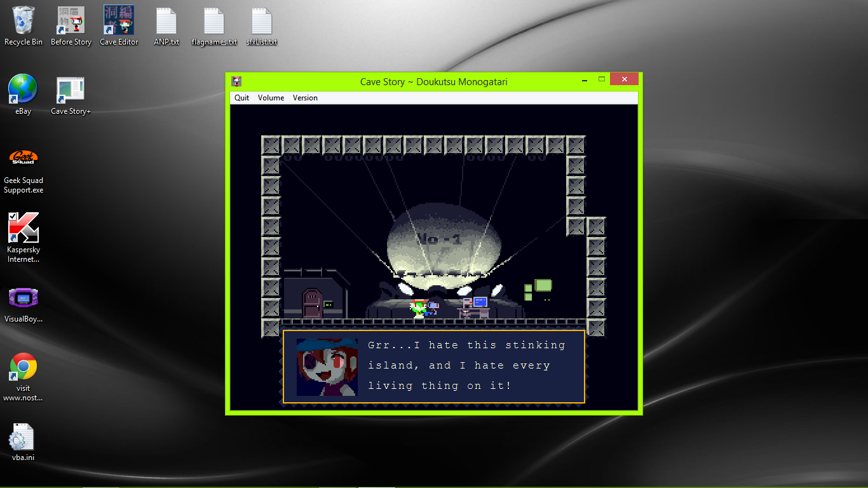Close the Cave Story window
This screenshot has width=868, height=488.
624,79
